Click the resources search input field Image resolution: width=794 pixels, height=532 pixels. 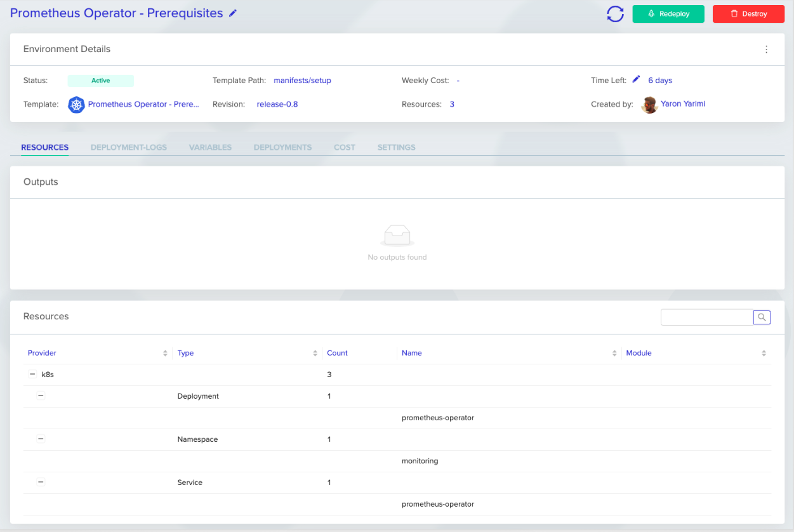pos(707,317)
